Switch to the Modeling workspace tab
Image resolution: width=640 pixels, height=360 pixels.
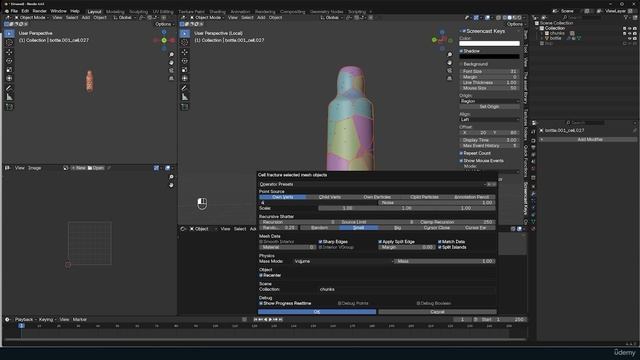115,12
